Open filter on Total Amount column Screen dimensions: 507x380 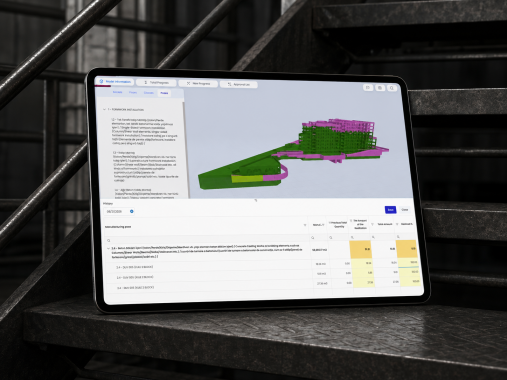[372, 224]
